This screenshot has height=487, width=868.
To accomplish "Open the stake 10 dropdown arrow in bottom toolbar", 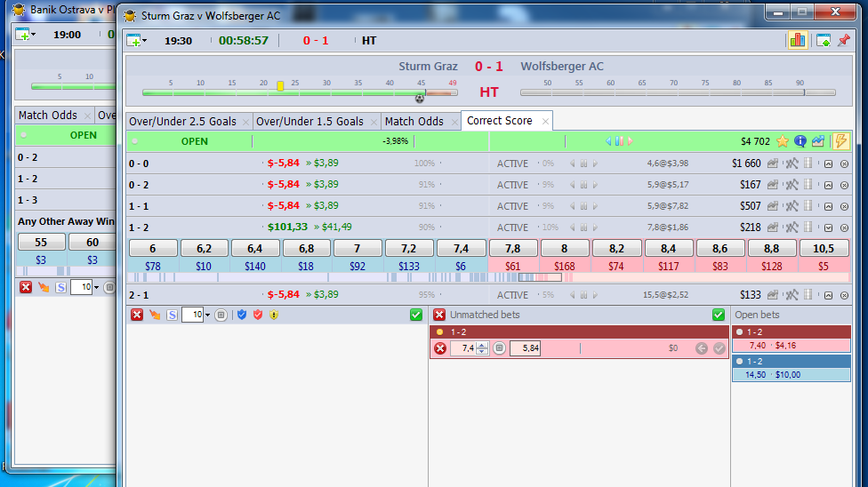I will point(207,315).
